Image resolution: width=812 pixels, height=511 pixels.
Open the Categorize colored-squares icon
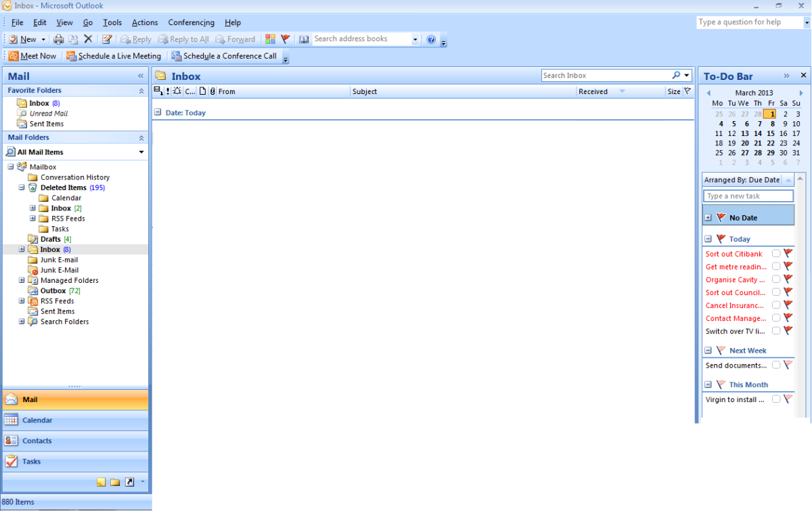tap(269, 39)
